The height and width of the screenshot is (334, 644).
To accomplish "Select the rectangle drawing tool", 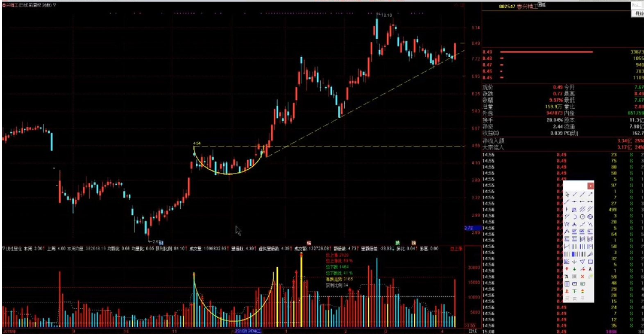I will (x=590, y=262).
